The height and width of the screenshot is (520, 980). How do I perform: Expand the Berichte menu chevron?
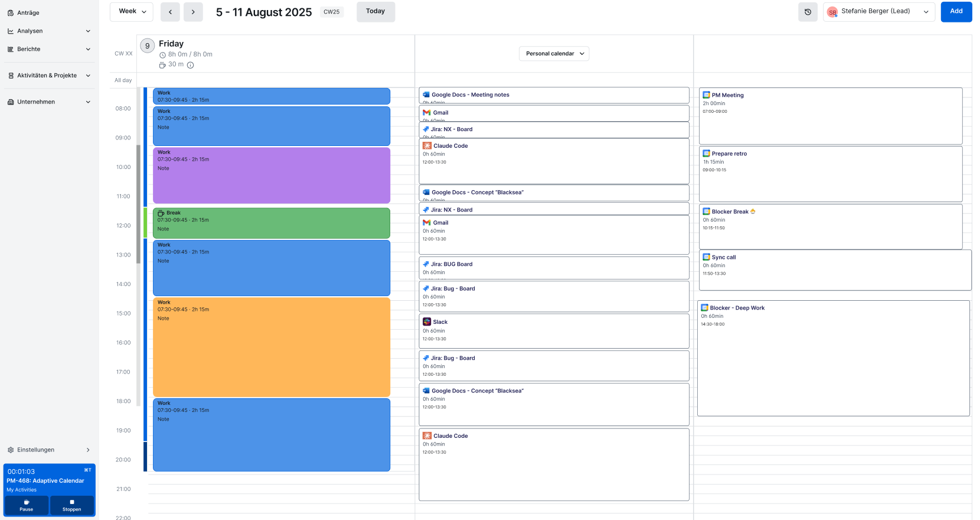tap(88, 50)
